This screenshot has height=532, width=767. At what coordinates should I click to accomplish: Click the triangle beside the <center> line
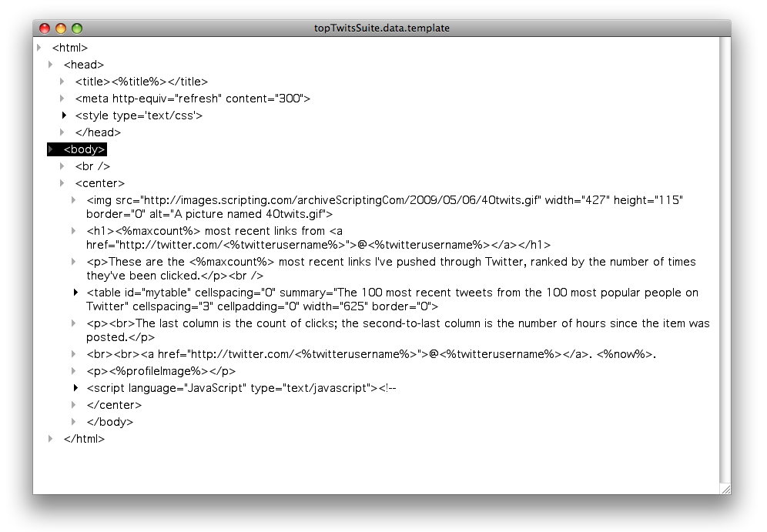62,183
